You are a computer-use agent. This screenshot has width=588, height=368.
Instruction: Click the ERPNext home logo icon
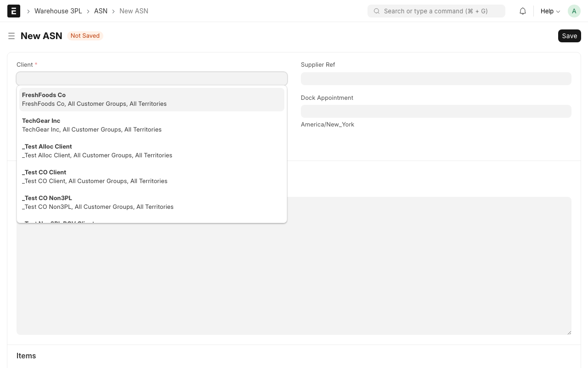click(14, 11)
